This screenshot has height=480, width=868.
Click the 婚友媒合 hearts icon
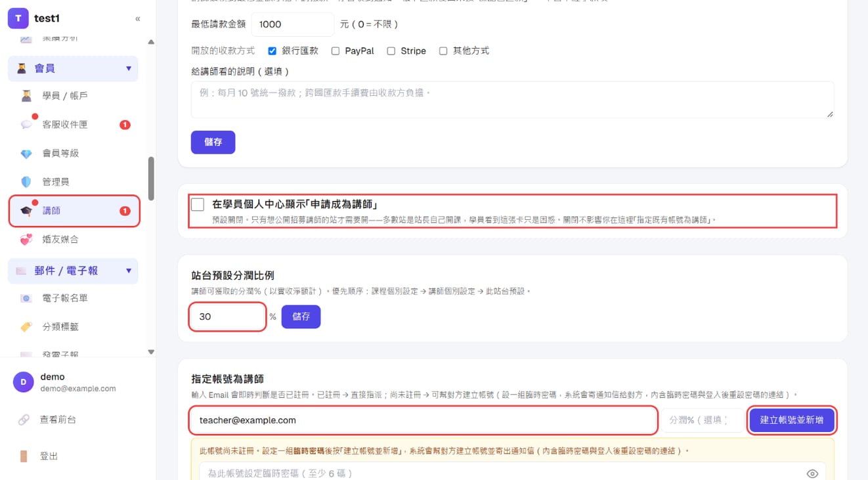coord(26,240)
